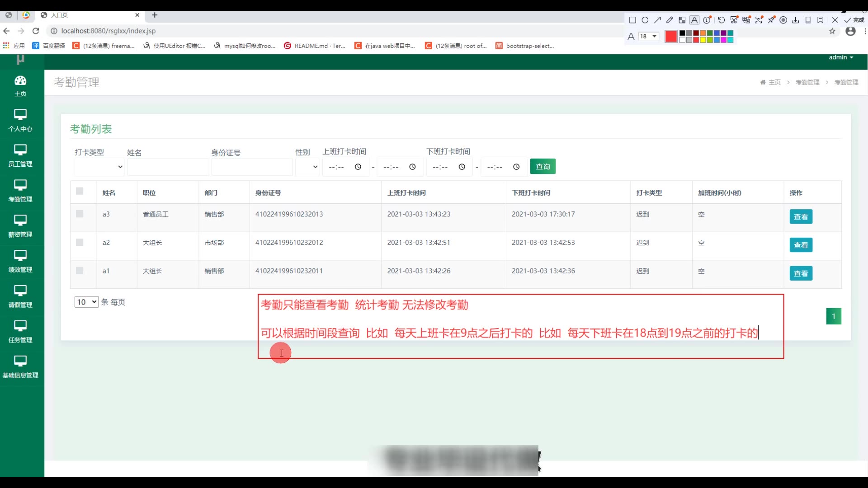Select the rectangle annotation tool
868x488 pixels.
632,20
